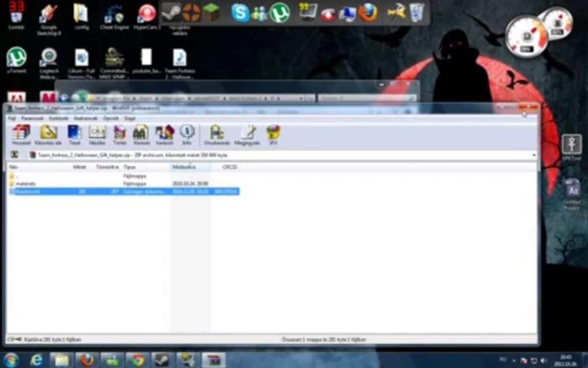The image size is (588, 368).
Task: Click the uTorrent icon in the top dock
Action: [x=280, y=13]
